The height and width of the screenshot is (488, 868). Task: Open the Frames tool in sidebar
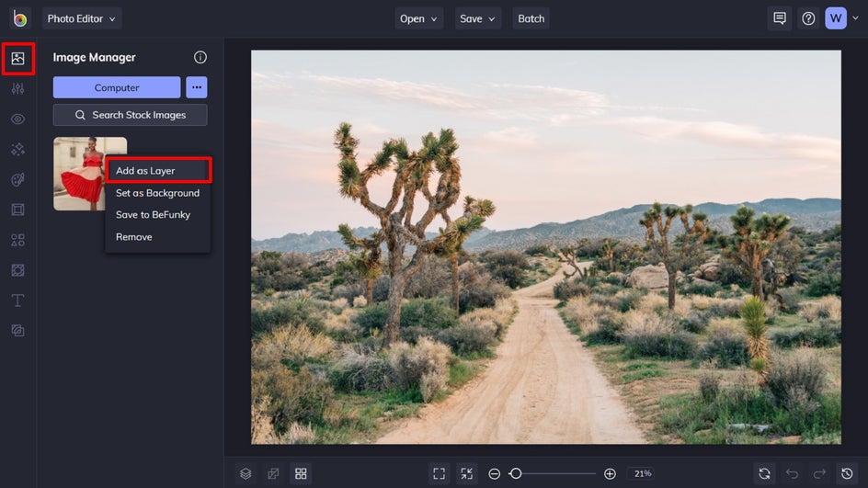[x=17, y=210]
